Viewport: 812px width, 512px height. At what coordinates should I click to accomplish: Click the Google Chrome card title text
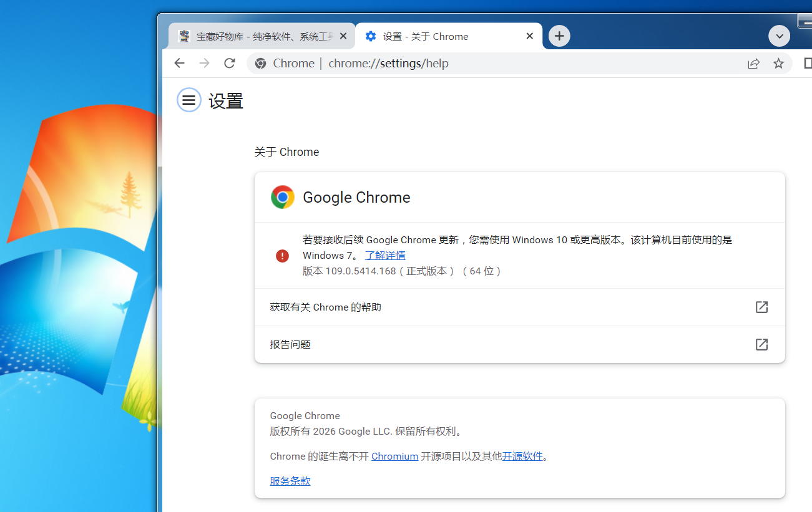coord(356,197)
